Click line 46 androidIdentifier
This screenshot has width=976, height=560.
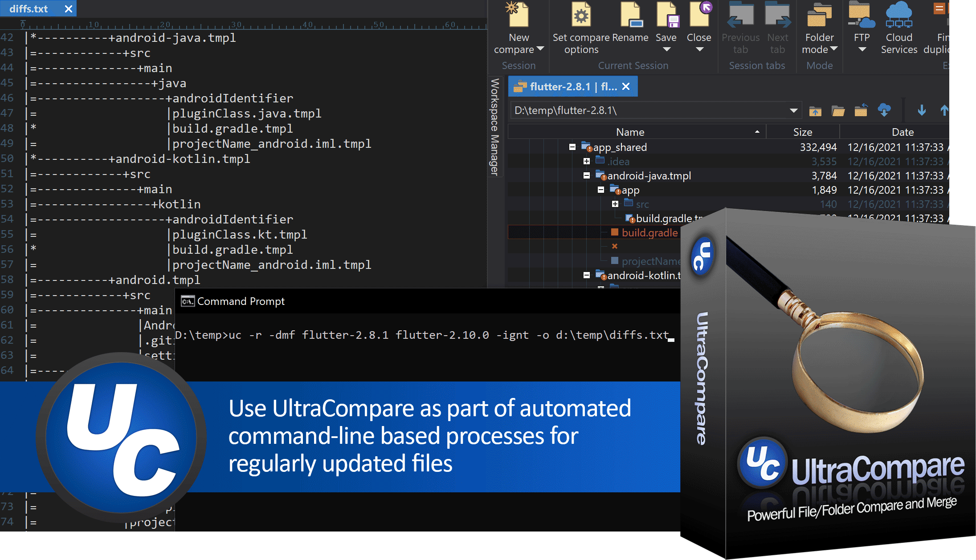point(233,98)
